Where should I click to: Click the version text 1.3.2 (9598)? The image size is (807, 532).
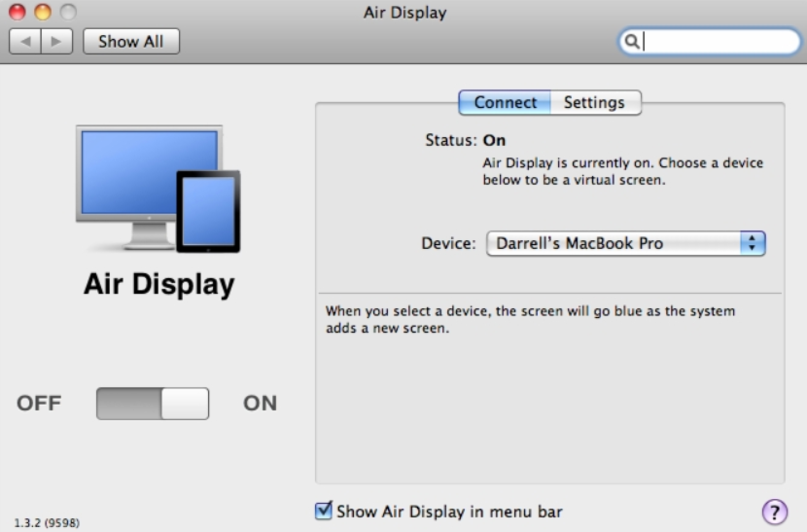coord(47,522)
